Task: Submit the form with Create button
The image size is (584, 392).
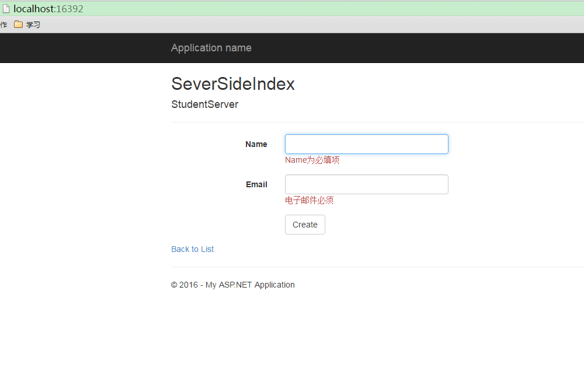Action: pyautogui.click(x=305, y=225)
